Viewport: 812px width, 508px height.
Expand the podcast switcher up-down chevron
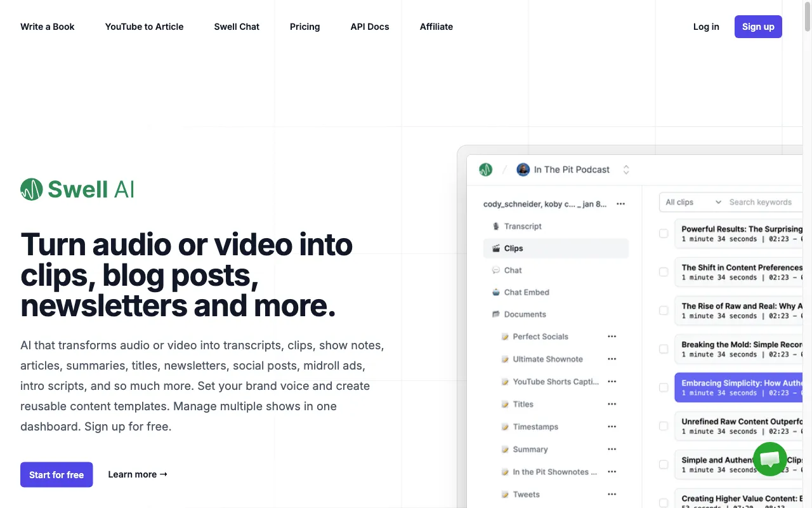coord(626,170)
